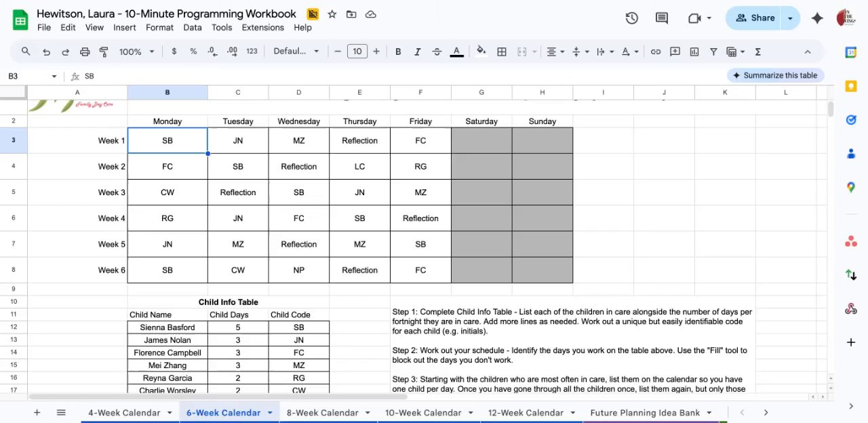Viewport: 868px width, 423px height.
Task: Open the functions (sigma) menu
Action: tap(757, 52)
